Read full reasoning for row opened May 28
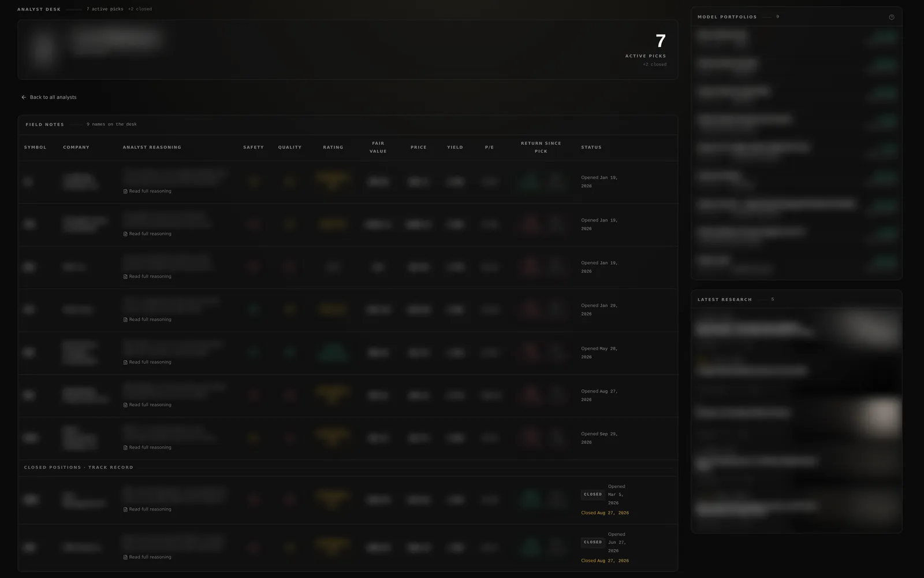 tap(147, 362)
